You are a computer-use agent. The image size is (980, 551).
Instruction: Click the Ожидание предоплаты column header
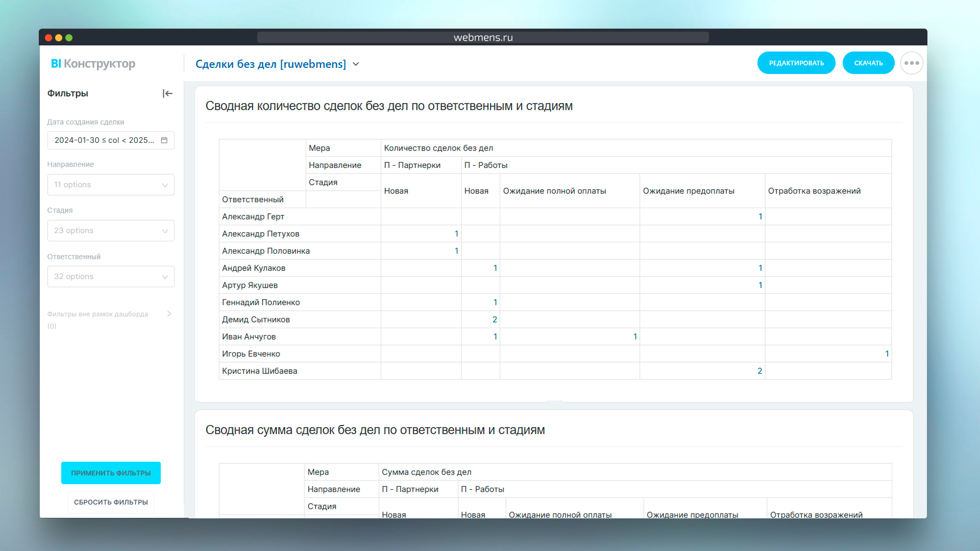click(688, 191)
